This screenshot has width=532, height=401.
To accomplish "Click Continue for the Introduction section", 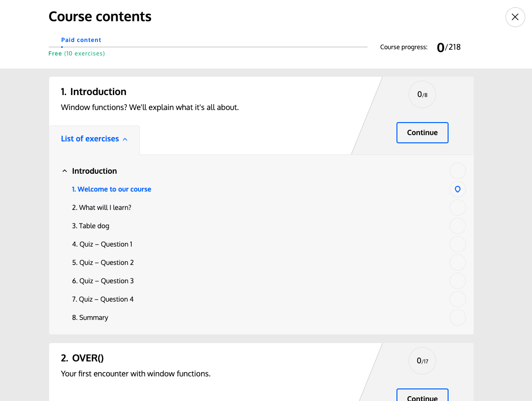I will 423,132.
